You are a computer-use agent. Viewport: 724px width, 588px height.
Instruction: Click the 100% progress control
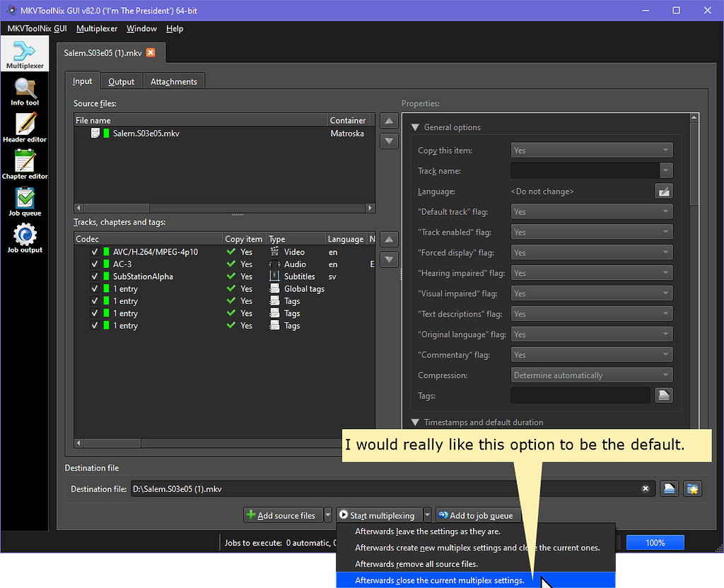click(x=655, y=542)
